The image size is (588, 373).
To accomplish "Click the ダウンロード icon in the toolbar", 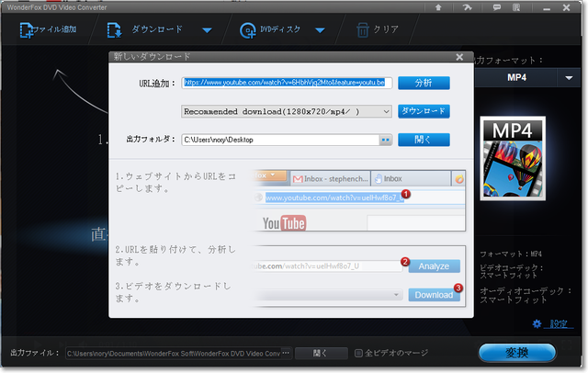I will [x=116, y=29].
